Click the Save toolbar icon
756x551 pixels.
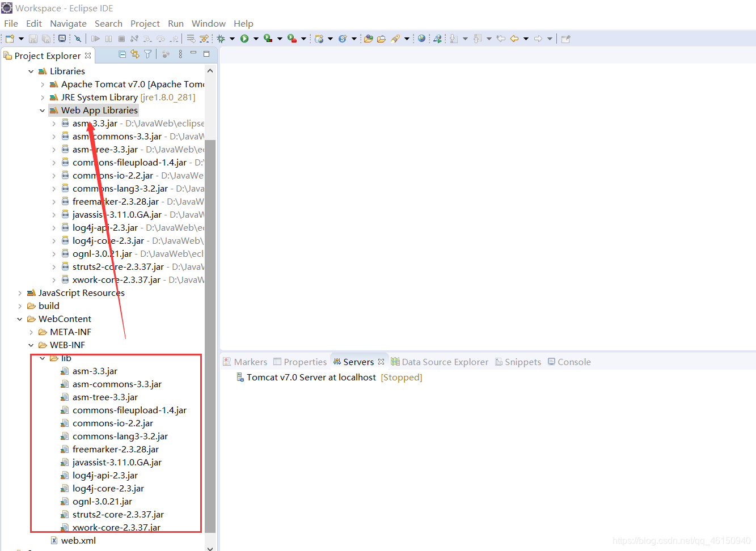point(33,39)
